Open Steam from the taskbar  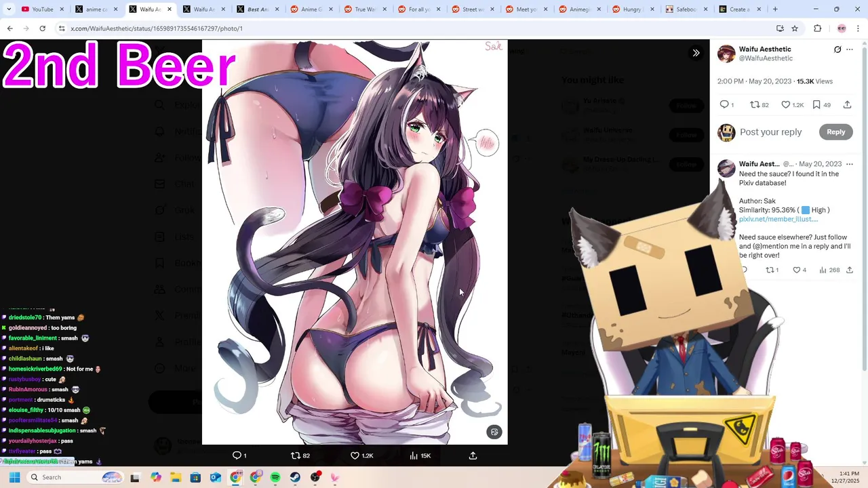tap(295, 477)
